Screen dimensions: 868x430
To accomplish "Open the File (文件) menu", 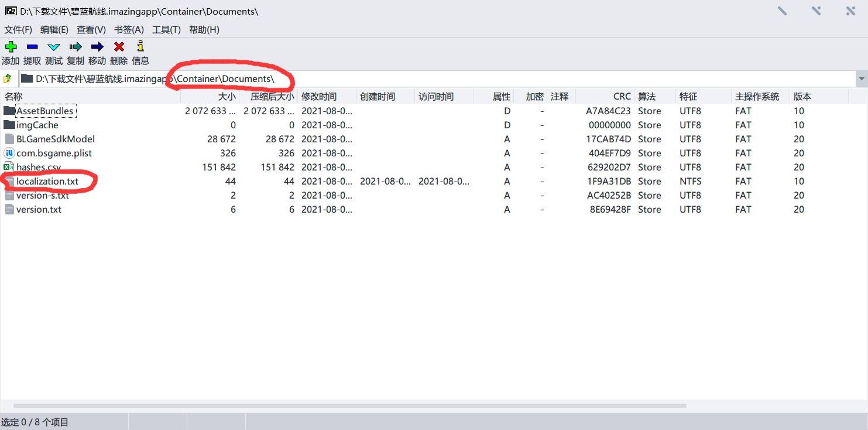I will [x=18, y=30].
